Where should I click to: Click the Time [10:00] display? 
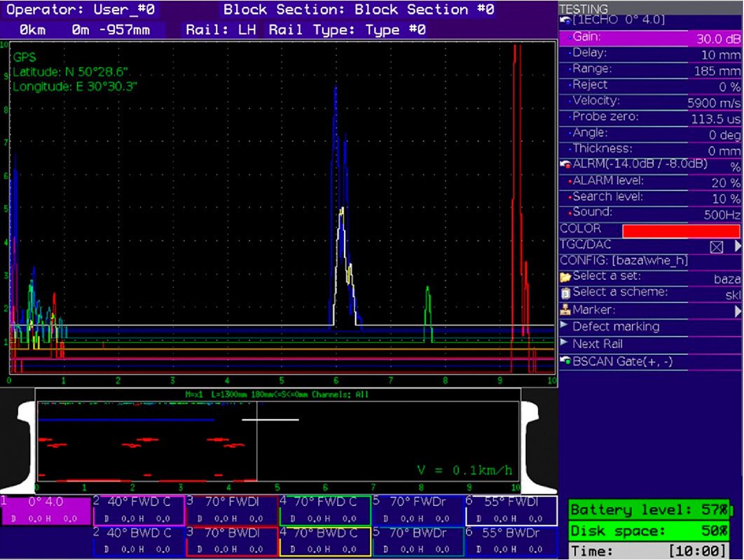pyautogui.click(x=649, y=551)
